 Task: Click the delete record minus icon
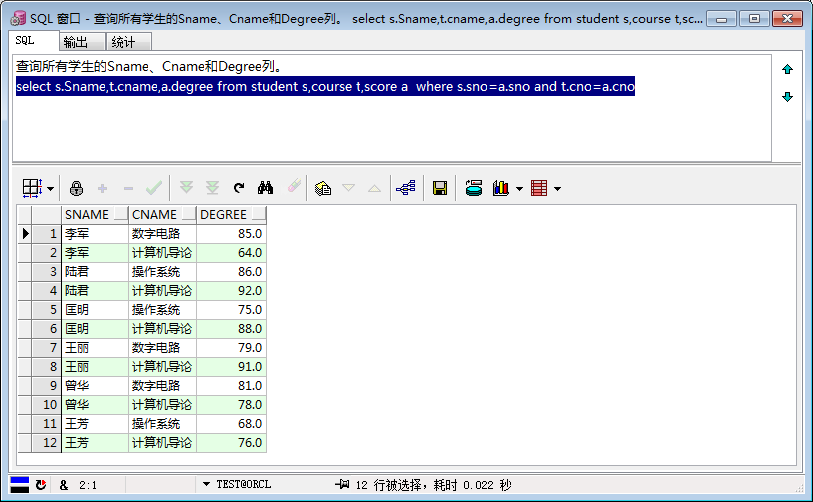128,188
